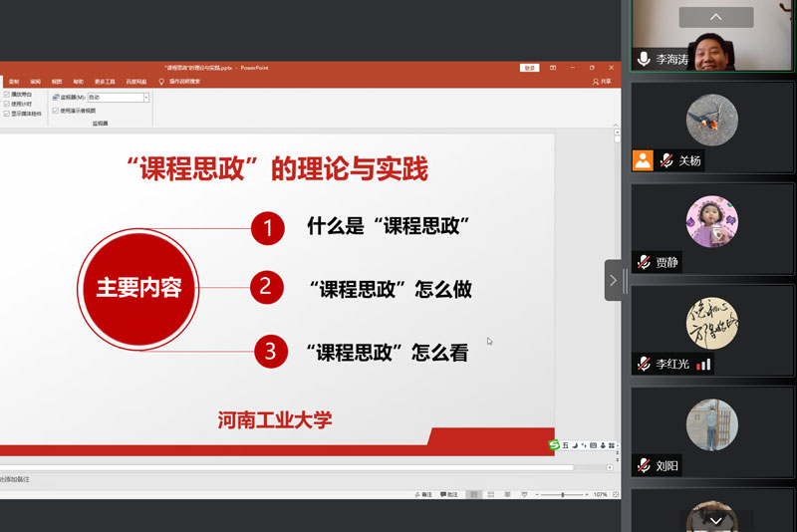Image resolution: width=797 pixels, height=532 pixels.
Task: Switch to Slide Sorter view
Action: 491,494
